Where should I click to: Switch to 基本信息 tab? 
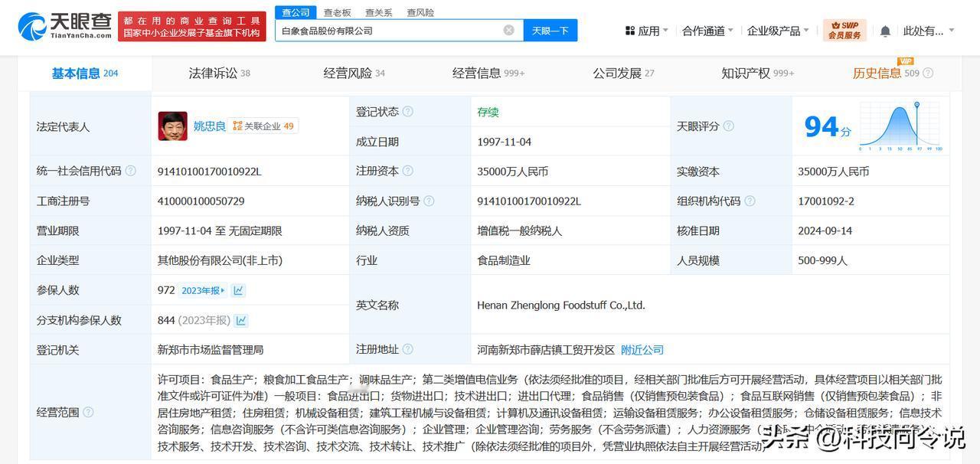point(85,74)
